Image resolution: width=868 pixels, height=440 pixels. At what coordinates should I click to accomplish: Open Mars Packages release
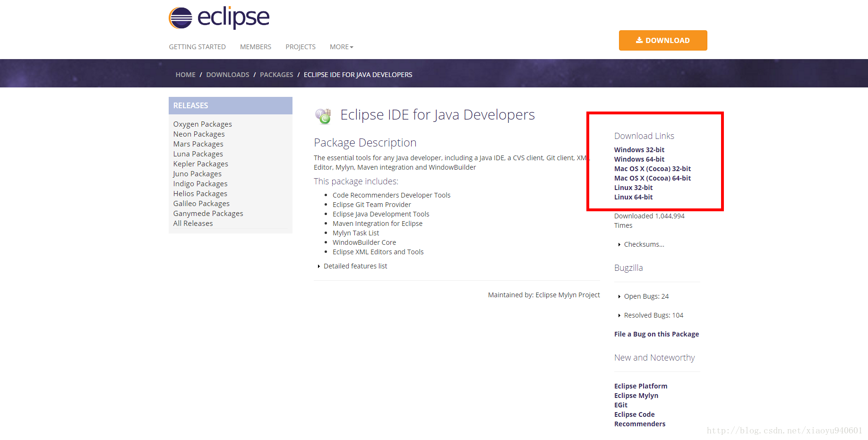click(x=198, y=144)
